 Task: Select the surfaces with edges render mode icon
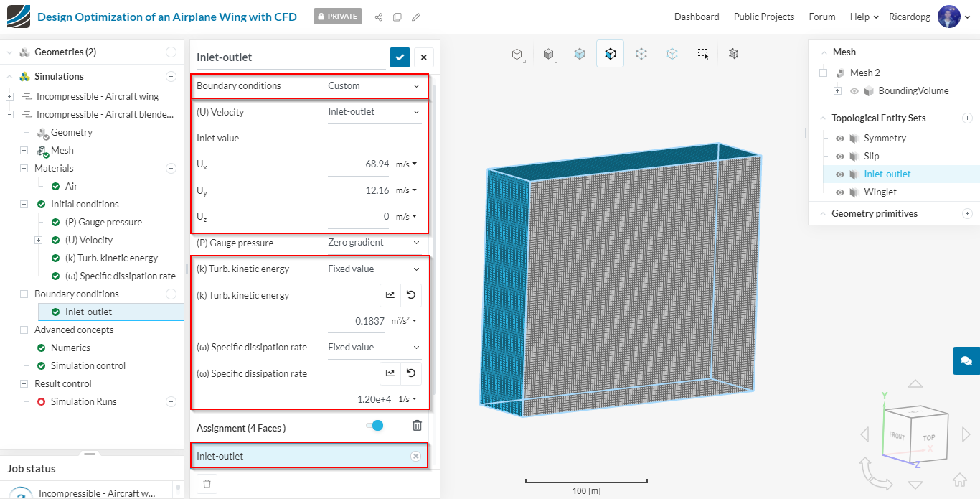point(610,54)
